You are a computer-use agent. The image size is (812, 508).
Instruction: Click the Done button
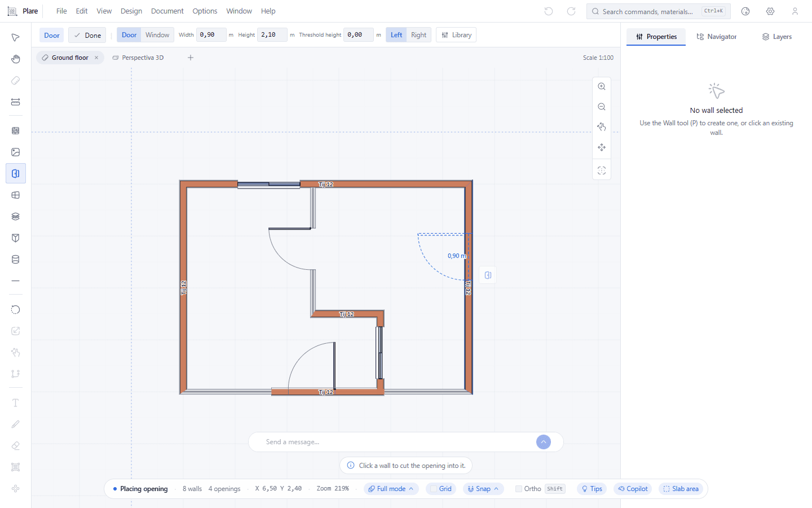point(87,35)
